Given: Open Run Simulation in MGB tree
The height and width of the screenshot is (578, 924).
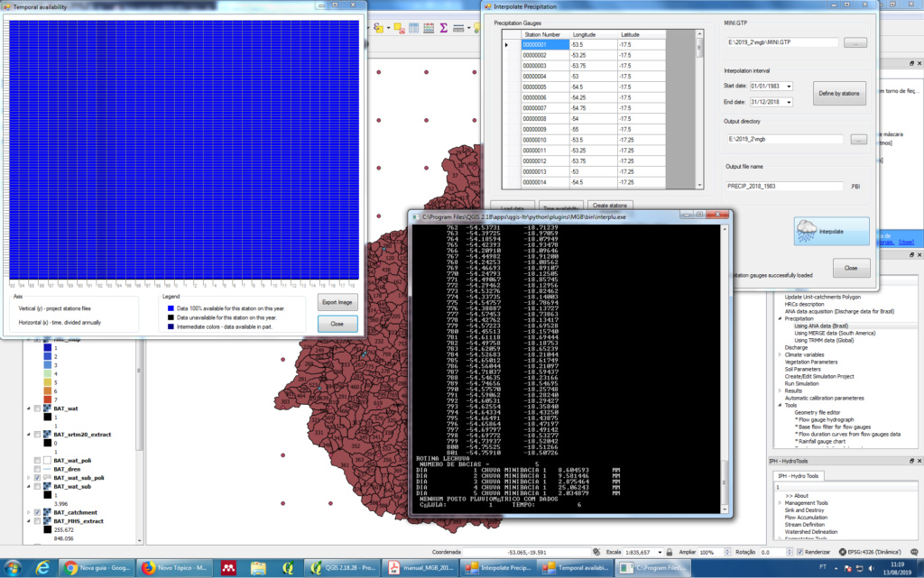Looking at the screenshot, I should (x=801, y=384).
